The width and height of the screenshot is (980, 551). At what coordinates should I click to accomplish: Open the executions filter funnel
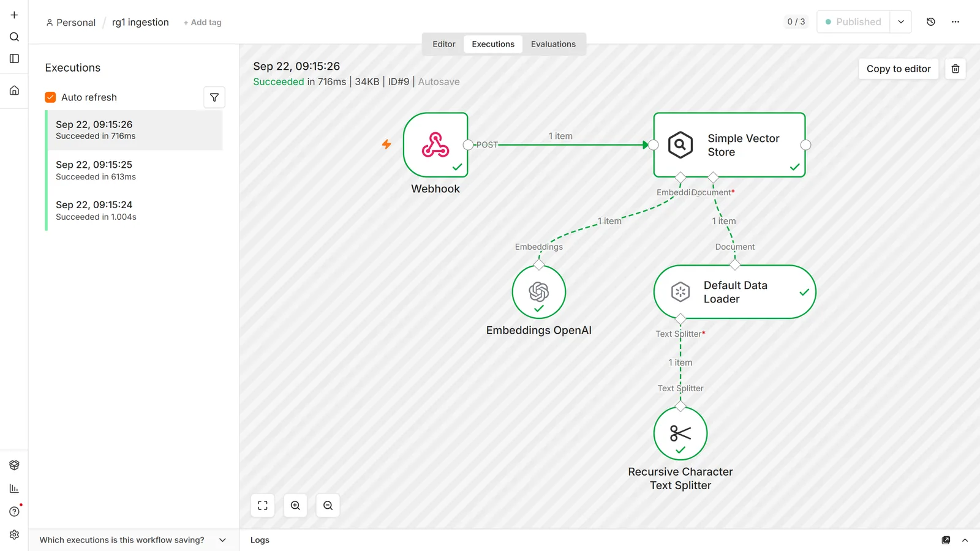(x=214, y=97)
